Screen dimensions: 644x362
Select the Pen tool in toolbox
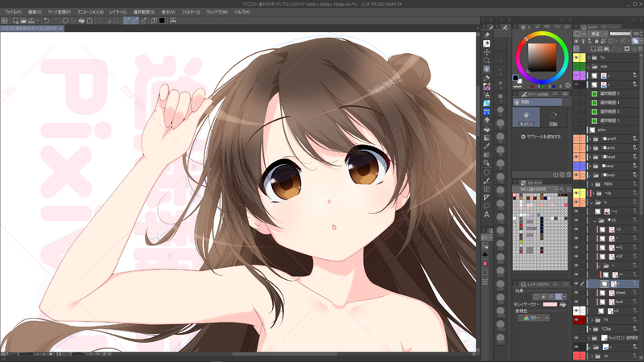[487, 78]
